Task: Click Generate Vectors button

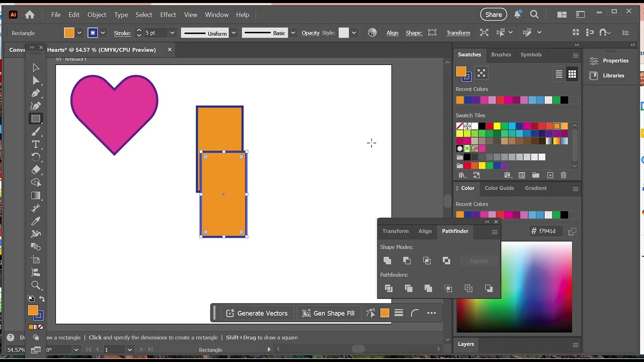Action: (x=257, y=313)
